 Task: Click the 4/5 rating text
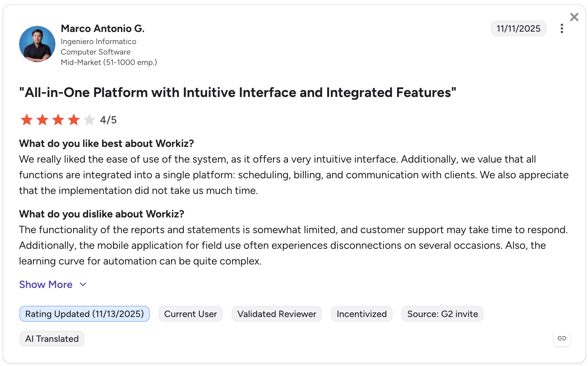coord(108,120)
